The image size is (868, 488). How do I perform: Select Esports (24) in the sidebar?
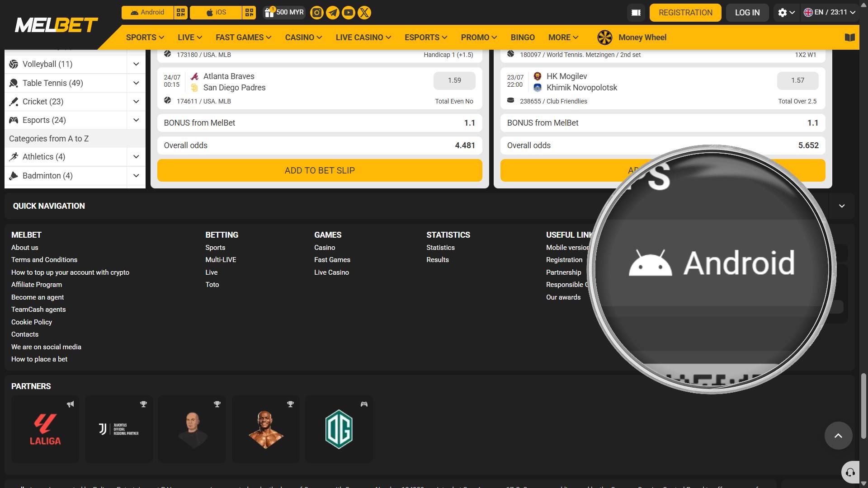66,120
